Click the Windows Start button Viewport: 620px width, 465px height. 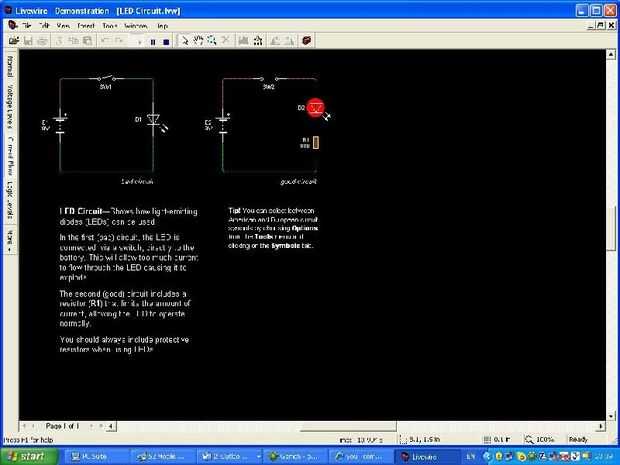[x=30, y=456]
